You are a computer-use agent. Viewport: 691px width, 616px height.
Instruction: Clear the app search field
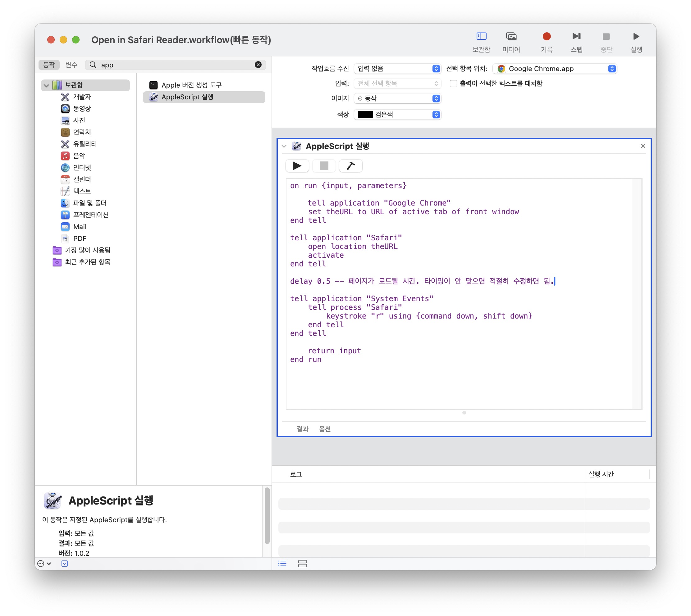(x=258, y=65)
